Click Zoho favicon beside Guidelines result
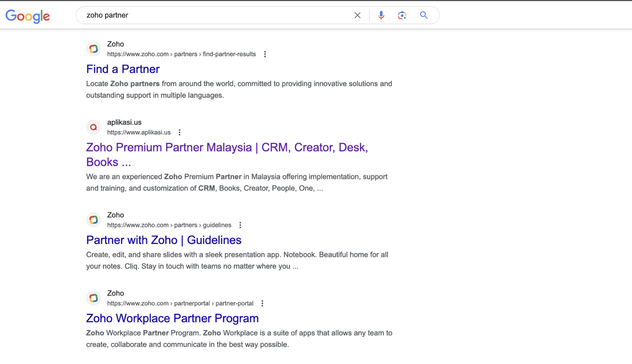 pyautogui.click(x=94, y=220)
